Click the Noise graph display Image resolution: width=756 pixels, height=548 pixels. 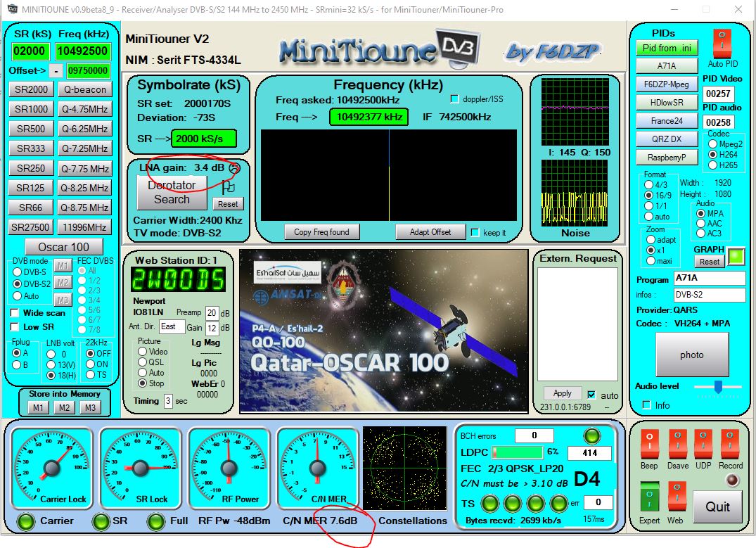(575, 193)
